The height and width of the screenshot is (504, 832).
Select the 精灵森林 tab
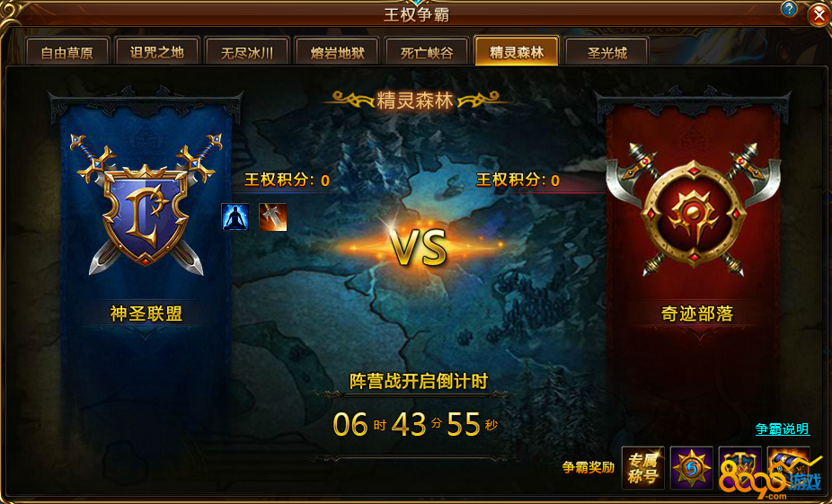517,51
